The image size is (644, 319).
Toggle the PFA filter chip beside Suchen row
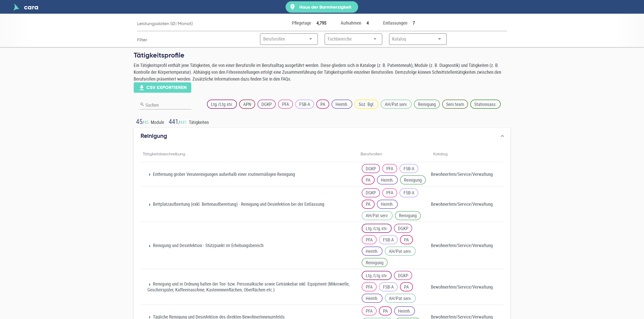(x=285, y=104)
